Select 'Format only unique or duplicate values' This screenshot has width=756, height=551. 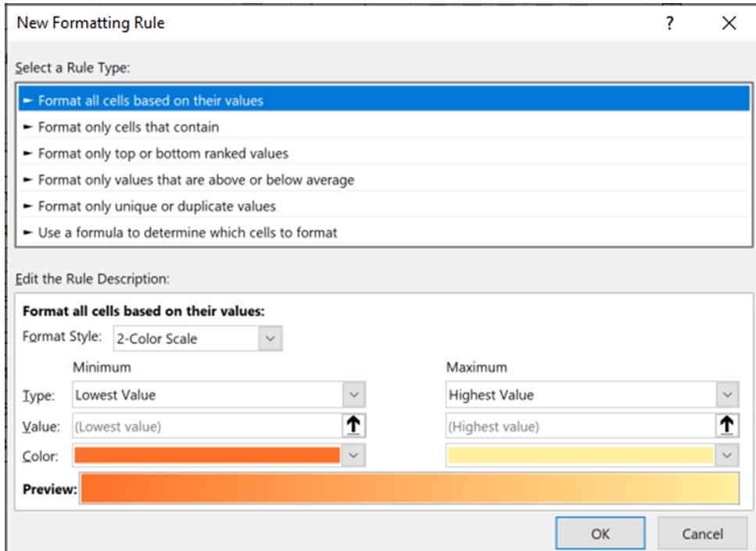[x=156, y=206]
